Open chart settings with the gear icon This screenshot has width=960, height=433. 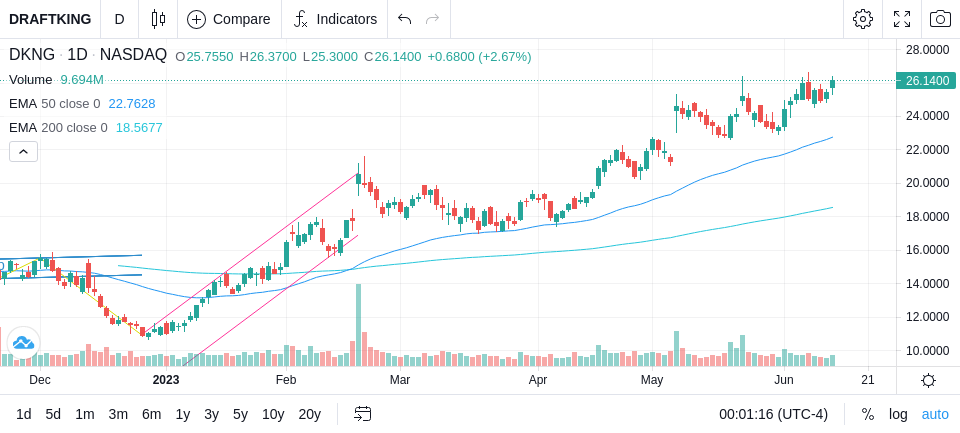863,19
